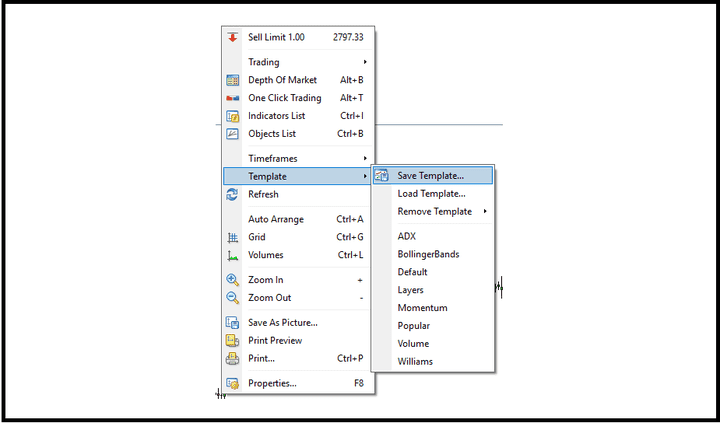Click the Zoom In magnifier icon
Viewport: 720px width, 423px height.
coord(232,280)
